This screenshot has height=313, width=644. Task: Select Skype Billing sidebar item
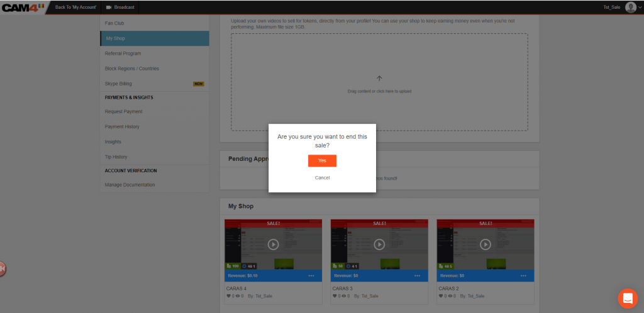point(118,84)
